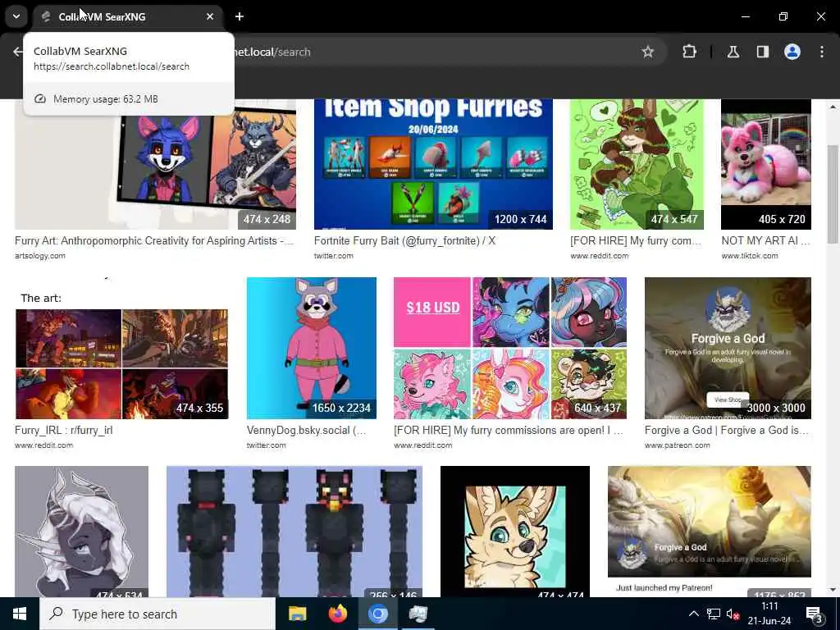The height and width of the screenshot is (630, 840).
Task: Open the 'Forgive a God | Forgive a God is' link
Action: [x=727, y=430]
